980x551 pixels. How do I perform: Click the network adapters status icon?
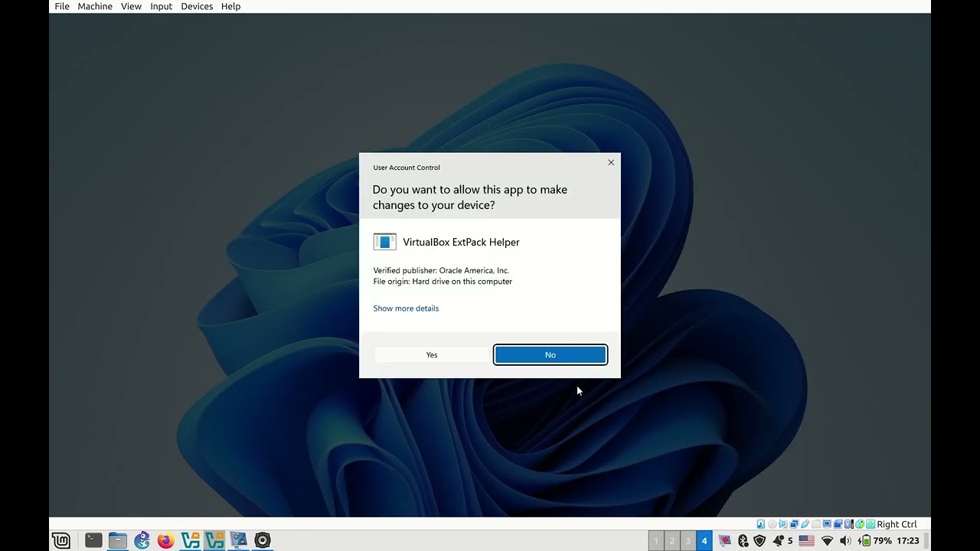[x=794, y=524]
